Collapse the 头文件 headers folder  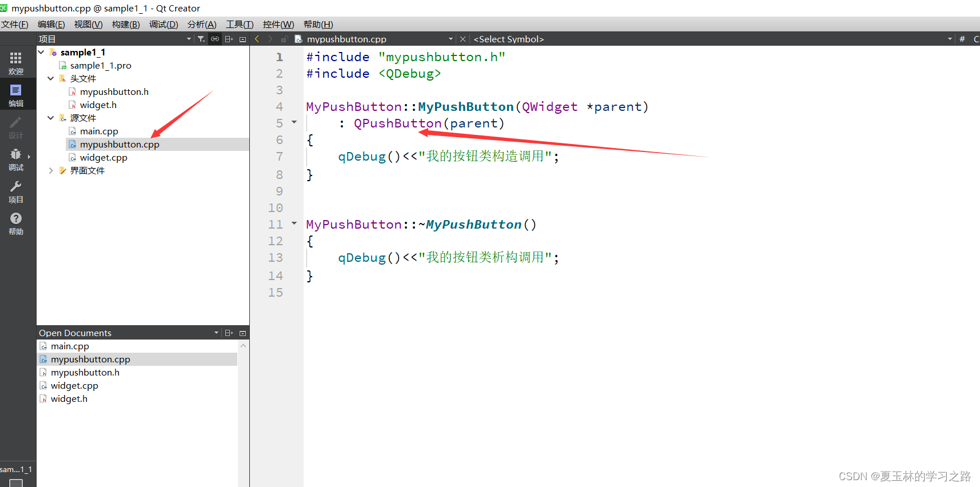click(51, 78)
